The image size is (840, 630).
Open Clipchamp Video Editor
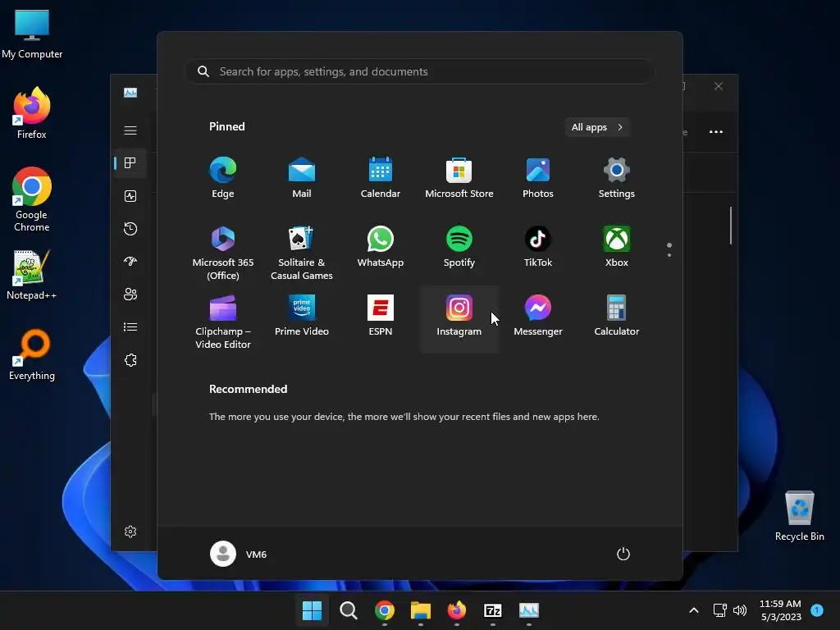coord(223,321)
